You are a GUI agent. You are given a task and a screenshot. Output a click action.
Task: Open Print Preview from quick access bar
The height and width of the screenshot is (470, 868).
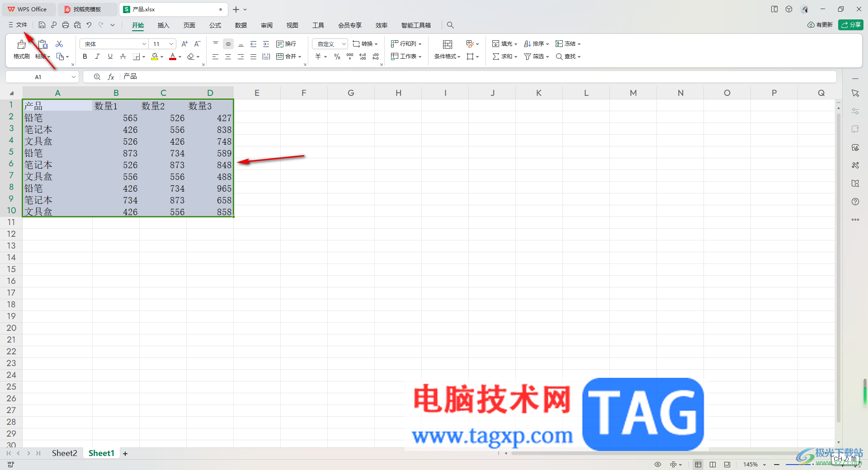pos(77,25)
